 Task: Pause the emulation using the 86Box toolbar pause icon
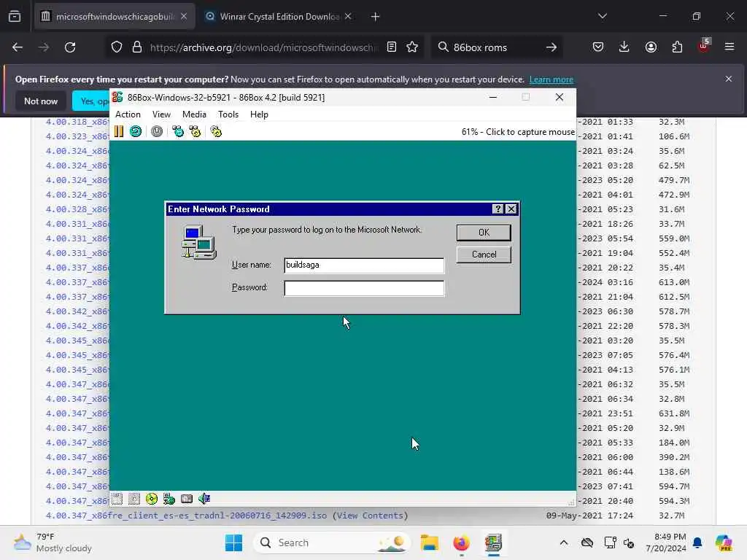(x=119, y=131)
